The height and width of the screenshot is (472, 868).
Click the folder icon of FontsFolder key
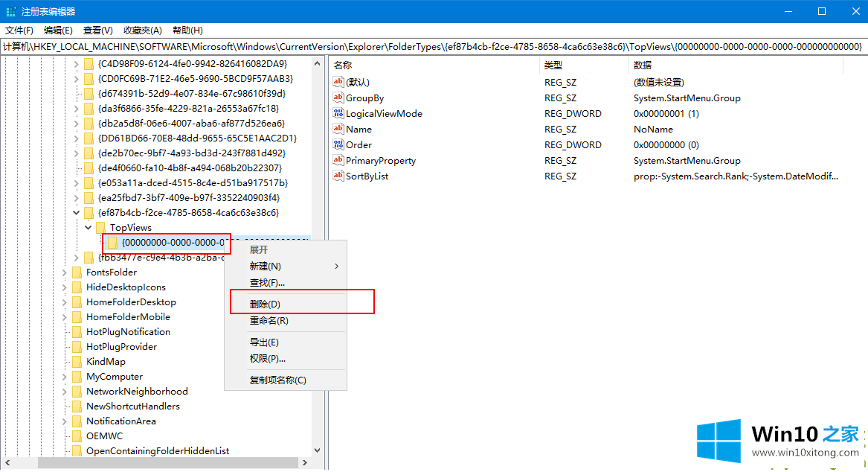coord(77,272)
